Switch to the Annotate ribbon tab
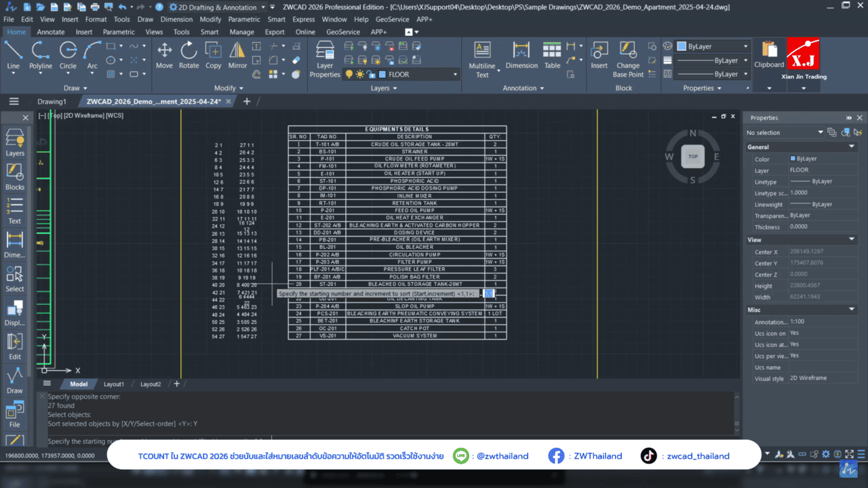 click(x=51, y=32)
